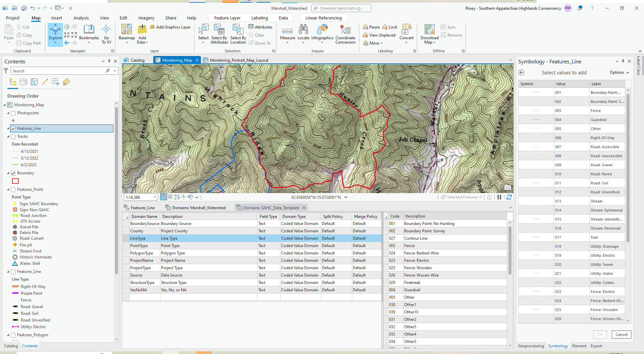644x354 pixels.
Task: Enable the Photopoints layer checkbox
Action: 13,113
